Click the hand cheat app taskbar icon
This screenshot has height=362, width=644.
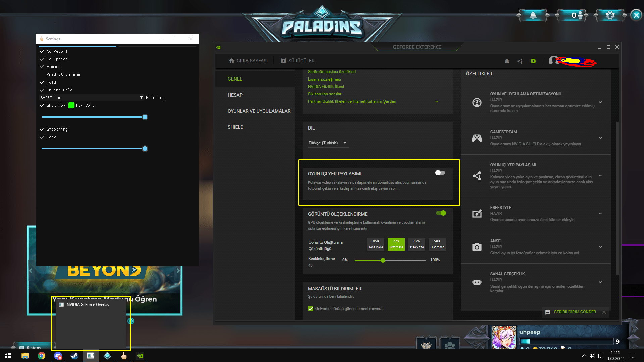click(x=124, y=356)
